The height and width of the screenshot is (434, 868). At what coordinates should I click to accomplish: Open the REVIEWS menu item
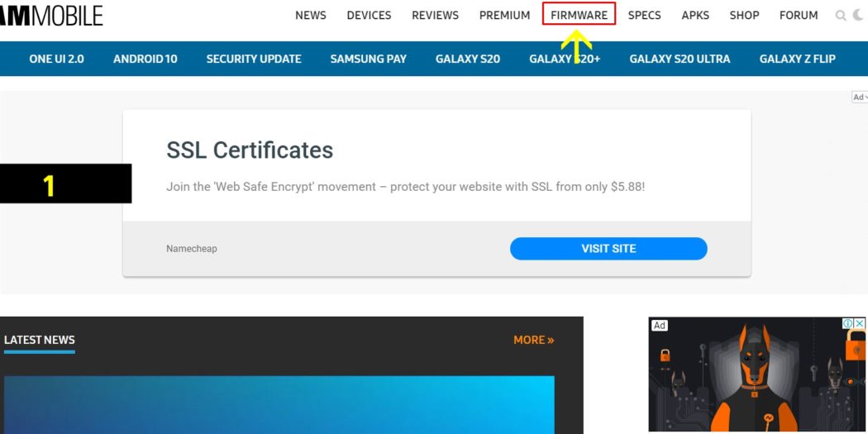(x=435, y=16)
